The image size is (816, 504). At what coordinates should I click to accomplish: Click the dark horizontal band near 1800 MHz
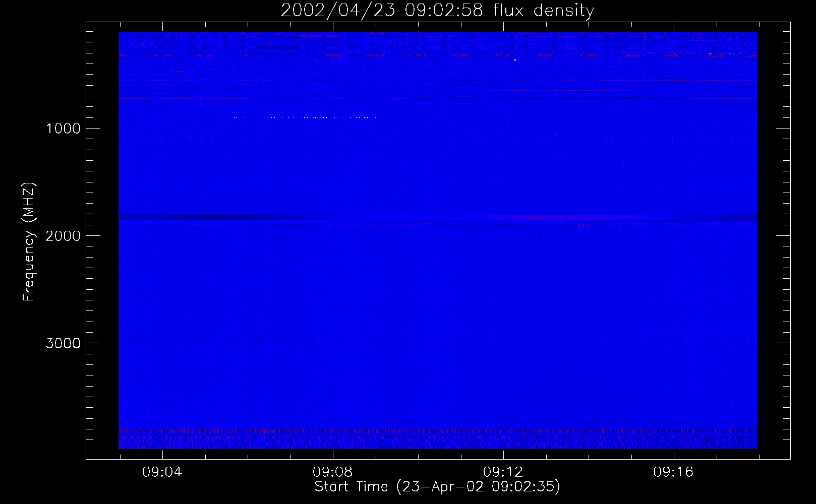(x=438, y=218)
